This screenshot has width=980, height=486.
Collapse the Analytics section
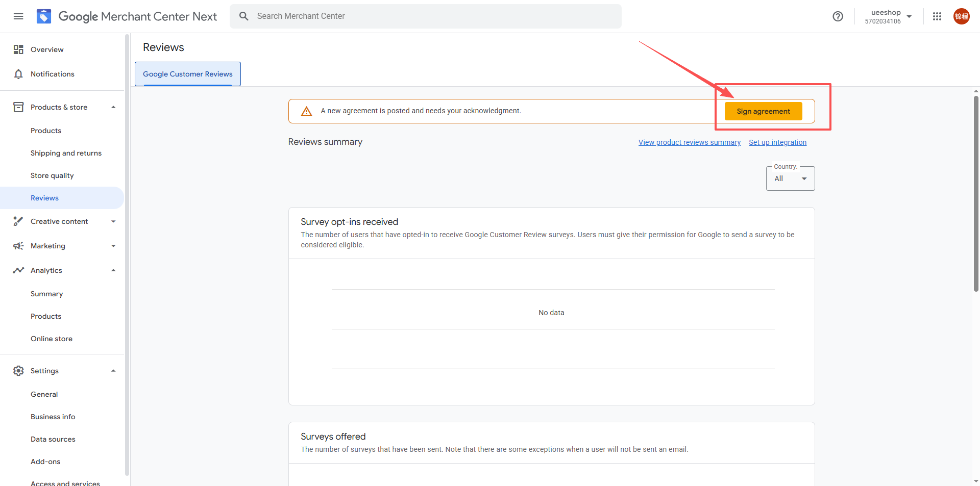tap(113, 270)
